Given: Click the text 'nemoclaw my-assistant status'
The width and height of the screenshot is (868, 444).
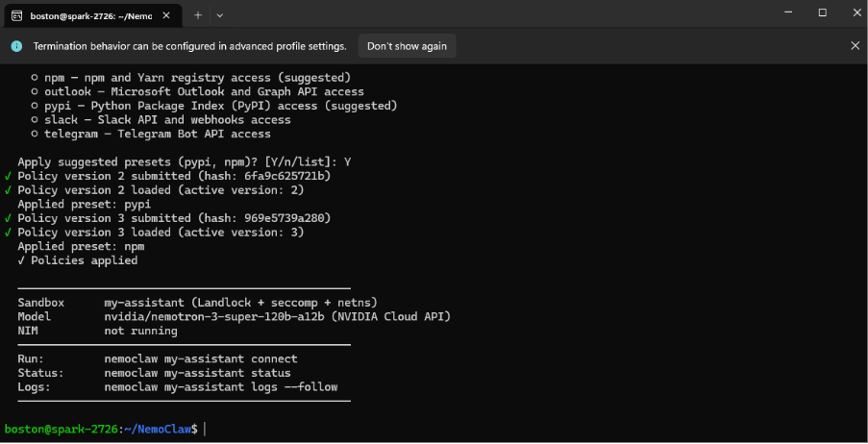Looking at the screenshot, I should [198, 373].
